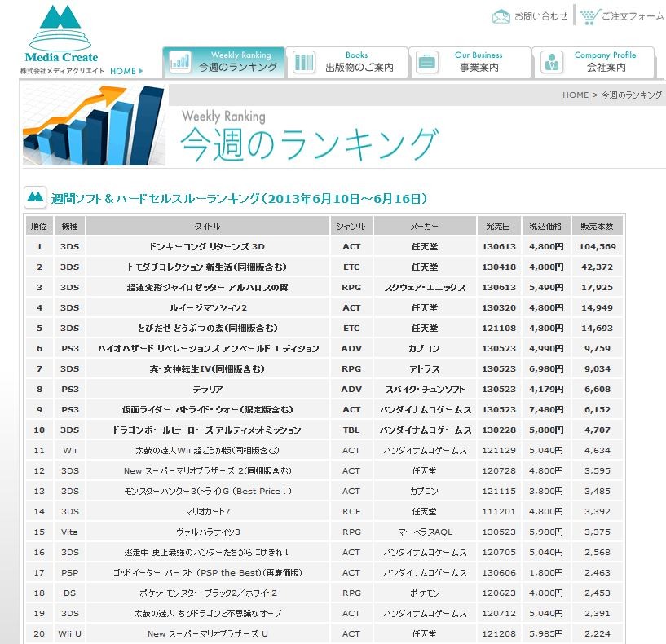Select title ドラゴンボールヒーローズ アルティメットミッション
Image resolution: width=666 pixels, height=644 pixels.
tap(207, 430)
